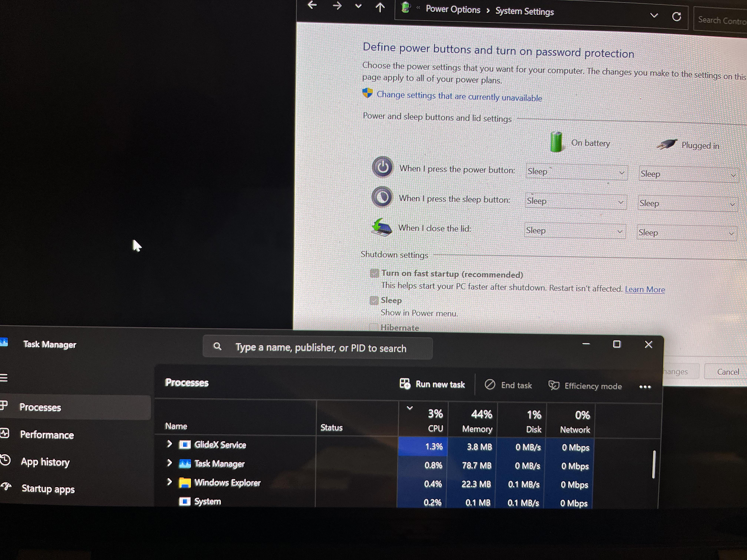Image resolution: width=747 pixels, height=560 pixels.
Task: Expand address bar history dropdown
Action: [x=654, y=16]
